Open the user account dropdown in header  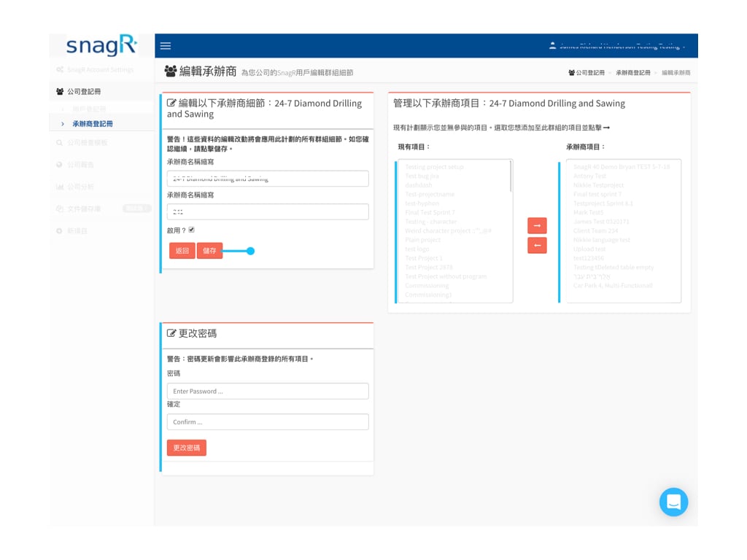(x=618, y=46)
